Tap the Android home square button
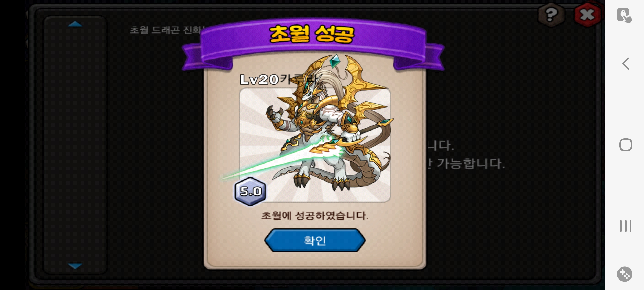 pyautogui.click(x=625, y=145)
